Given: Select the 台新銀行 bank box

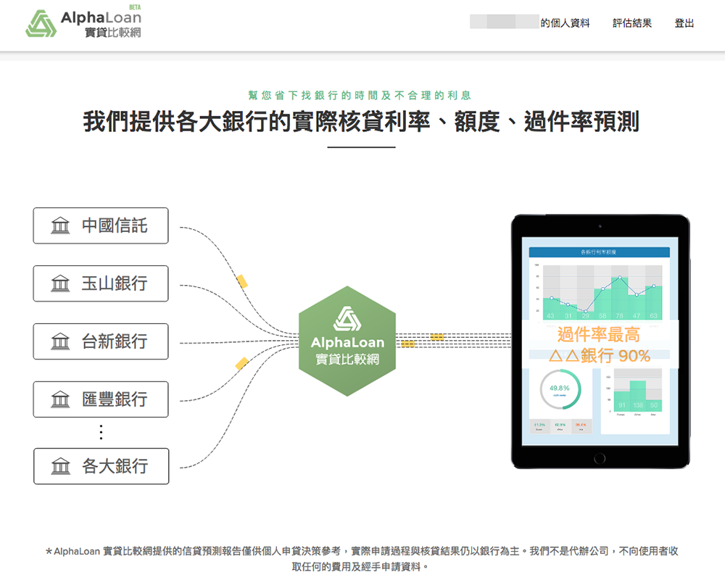Looking at the screenshot, I should (x=101, y=341).
